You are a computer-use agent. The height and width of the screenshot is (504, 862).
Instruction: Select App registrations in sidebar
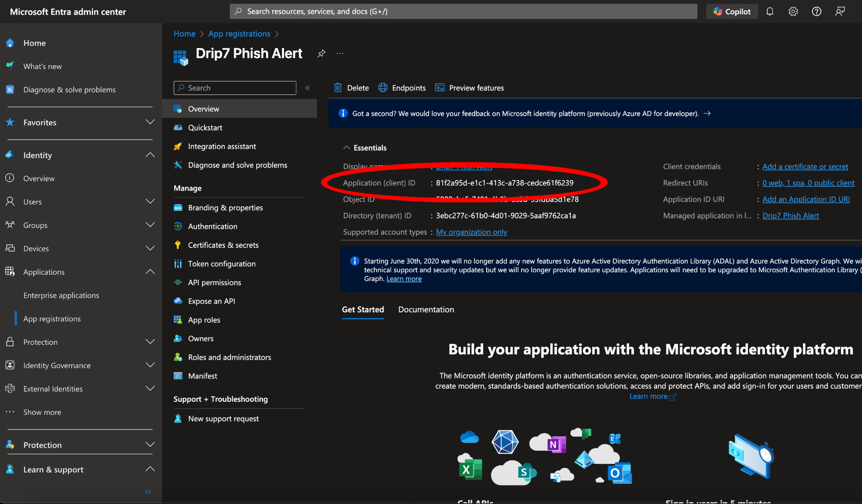click(x=52, y=319)
